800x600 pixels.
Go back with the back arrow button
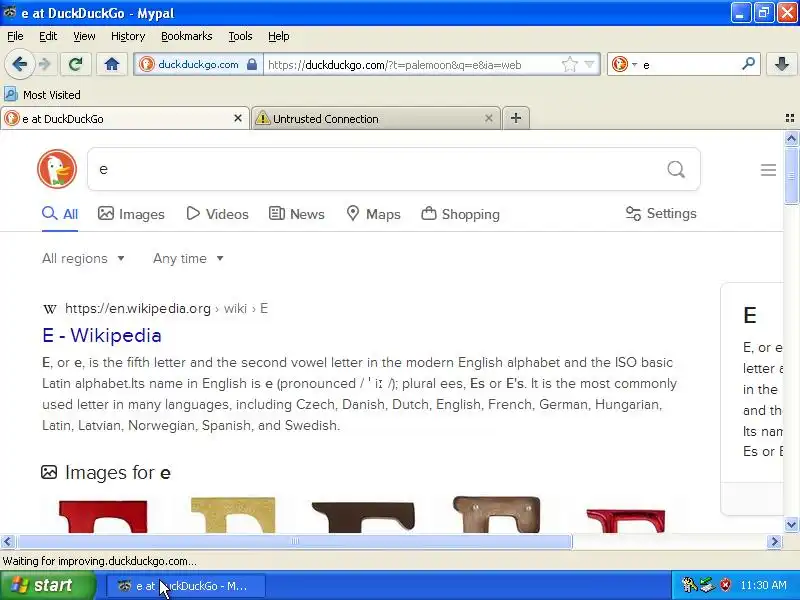pos(19,64)
